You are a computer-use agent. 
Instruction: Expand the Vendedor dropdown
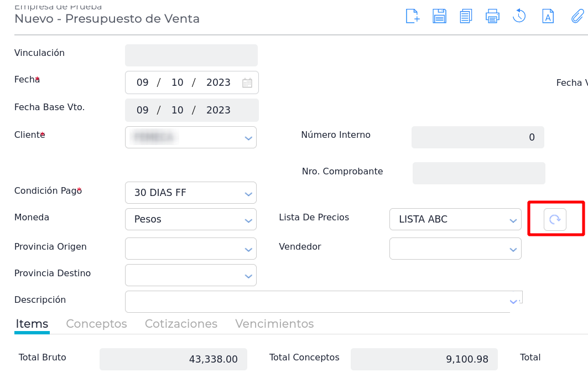tap(513, 249)
